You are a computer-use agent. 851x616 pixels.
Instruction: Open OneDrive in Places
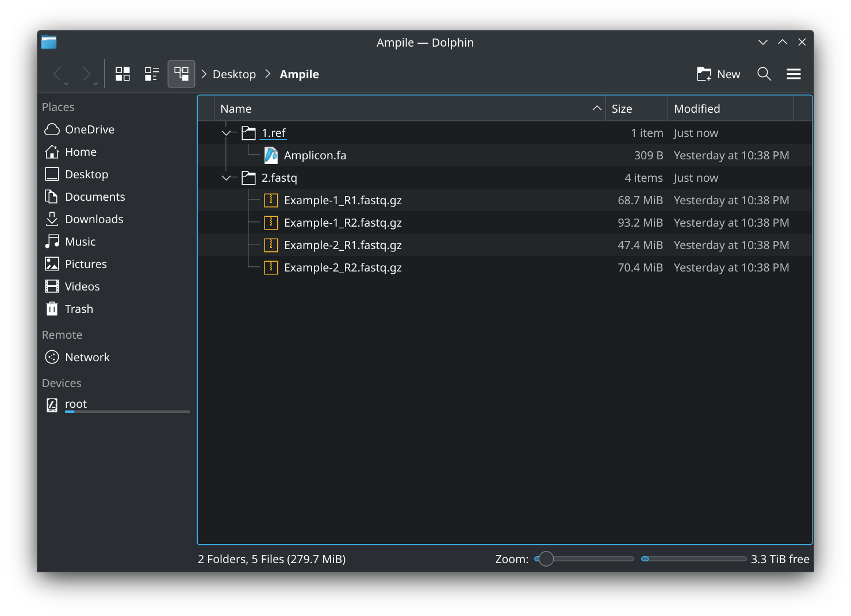point(116,129)
